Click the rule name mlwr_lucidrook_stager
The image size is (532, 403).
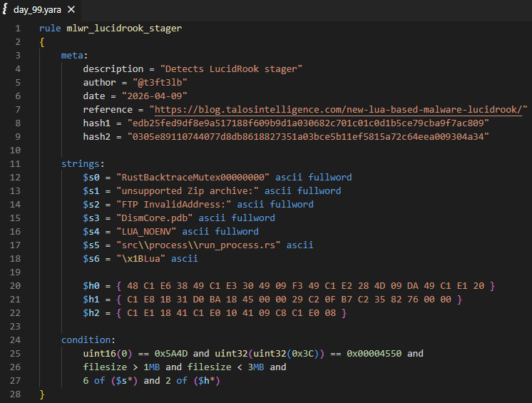tap(124, 28)
